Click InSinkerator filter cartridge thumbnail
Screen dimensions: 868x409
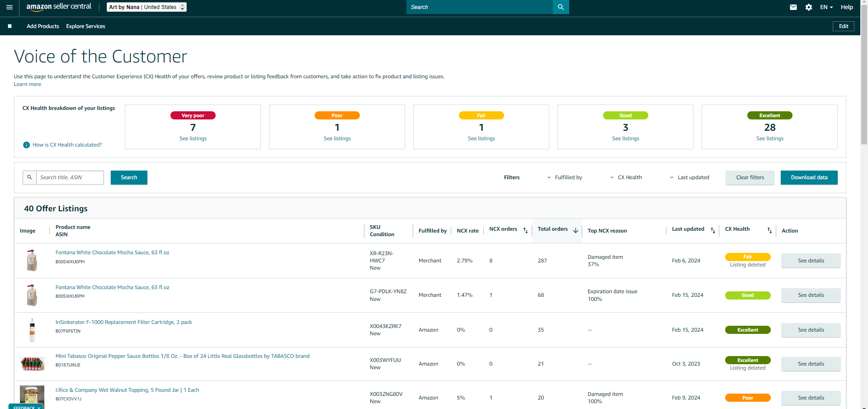click(x=32, y=330)
